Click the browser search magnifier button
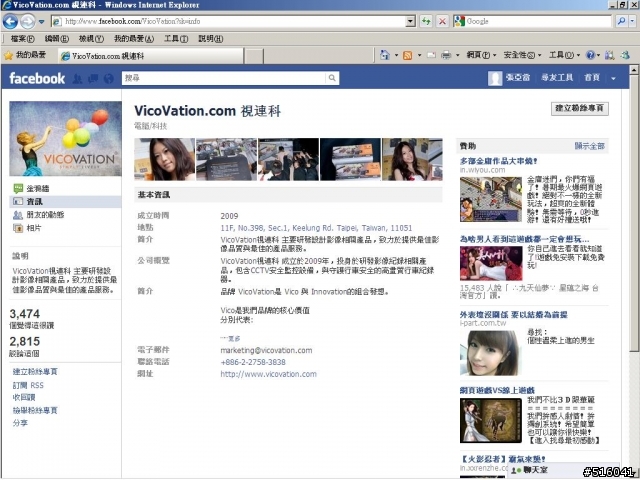 pos(621,21)
